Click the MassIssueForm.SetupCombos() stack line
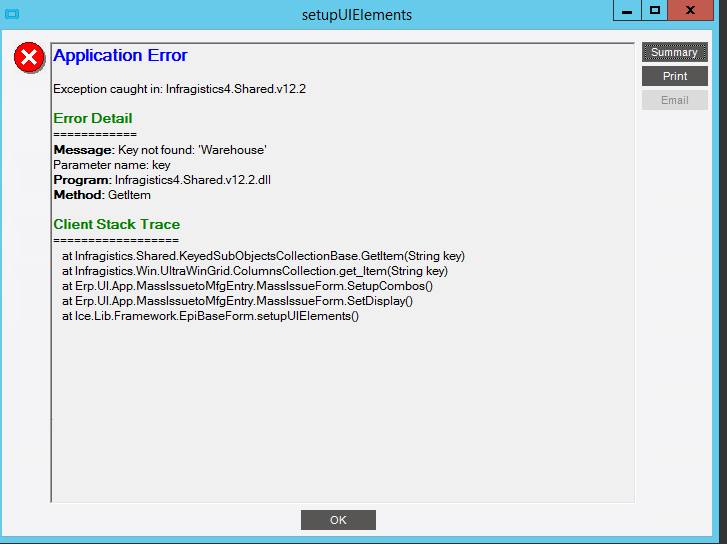727x544 pixels. tap(247, 286)
